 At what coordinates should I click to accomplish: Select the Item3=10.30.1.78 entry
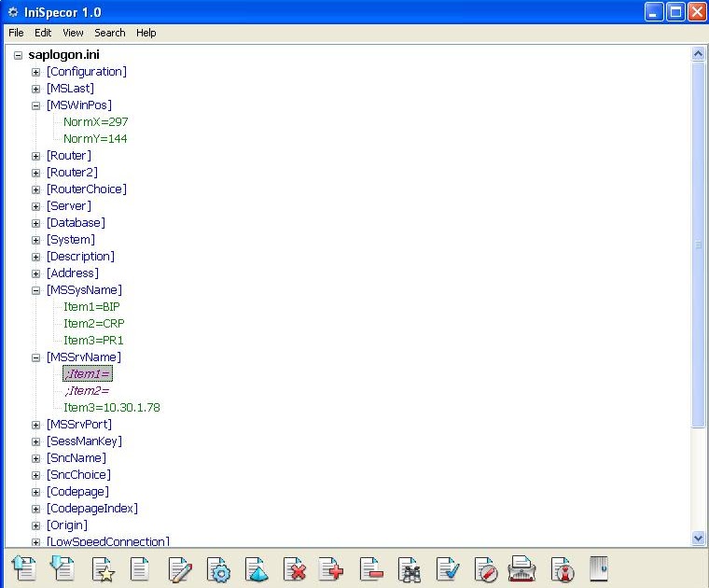(112, 408)
